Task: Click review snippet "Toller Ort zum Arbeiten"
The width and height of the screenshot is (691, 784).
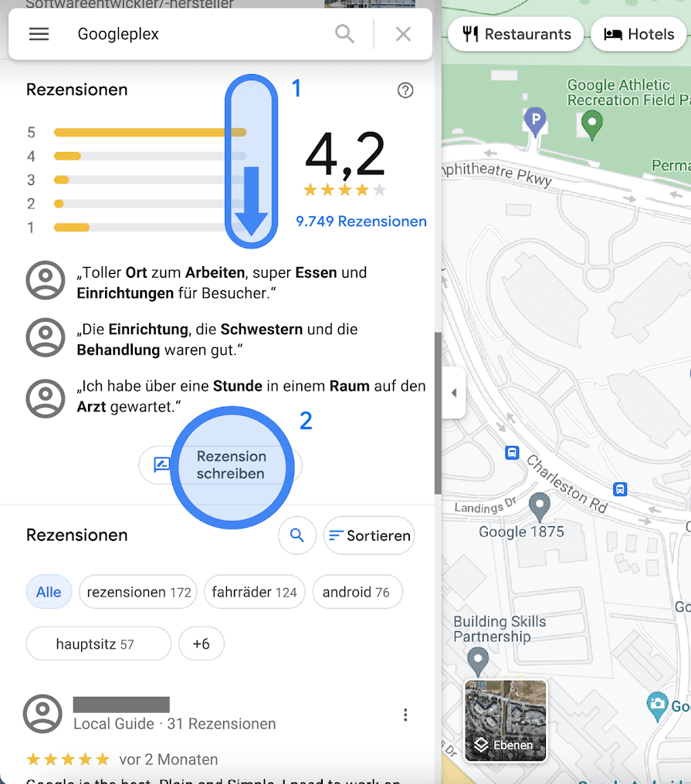Action: 222,282
